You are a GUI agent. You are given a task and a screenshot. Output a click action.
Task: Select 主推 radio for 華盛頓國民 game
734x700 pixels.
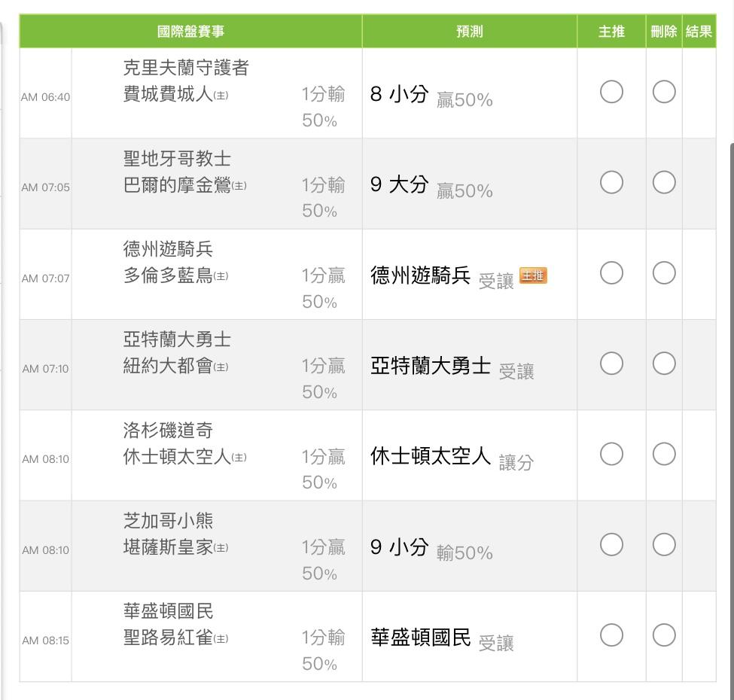coord(611,635)
